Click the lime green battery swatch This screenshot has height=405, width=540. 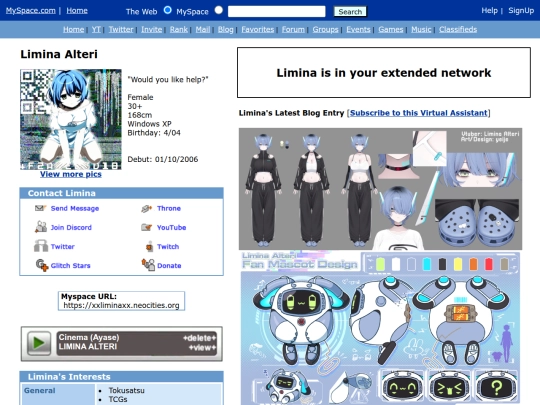tap(380, 264)
